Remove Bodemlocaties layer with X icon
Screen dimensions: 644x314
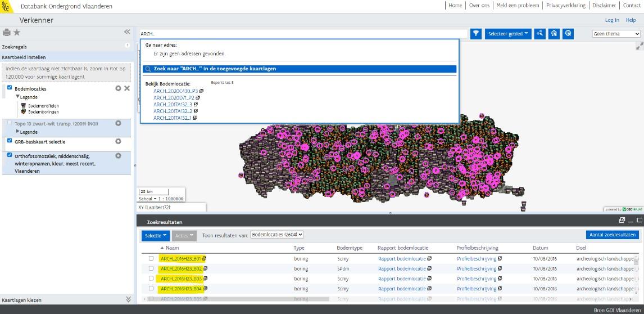coord(127,88)
